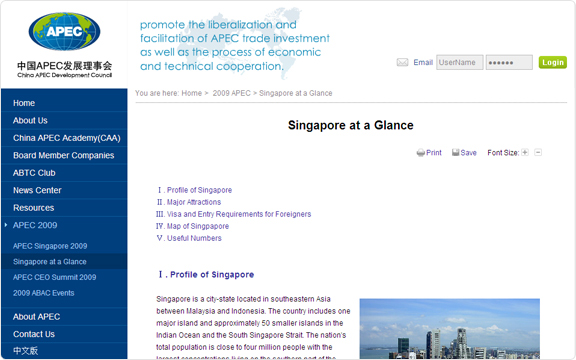Click the APEC globe logo
This screenshot has width=576, height=360.
[x=64, y=31]
